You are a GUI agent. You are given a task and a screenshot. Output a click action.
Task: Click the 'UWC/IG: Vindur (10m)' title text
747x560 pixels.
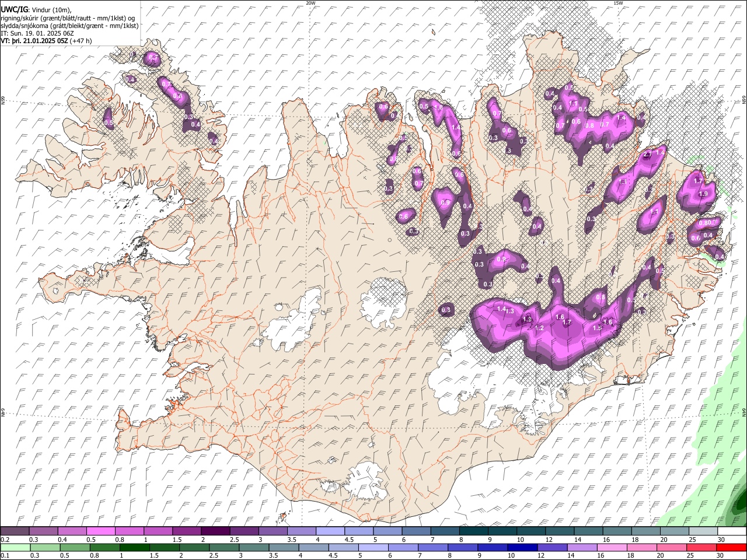coord(36,10)
